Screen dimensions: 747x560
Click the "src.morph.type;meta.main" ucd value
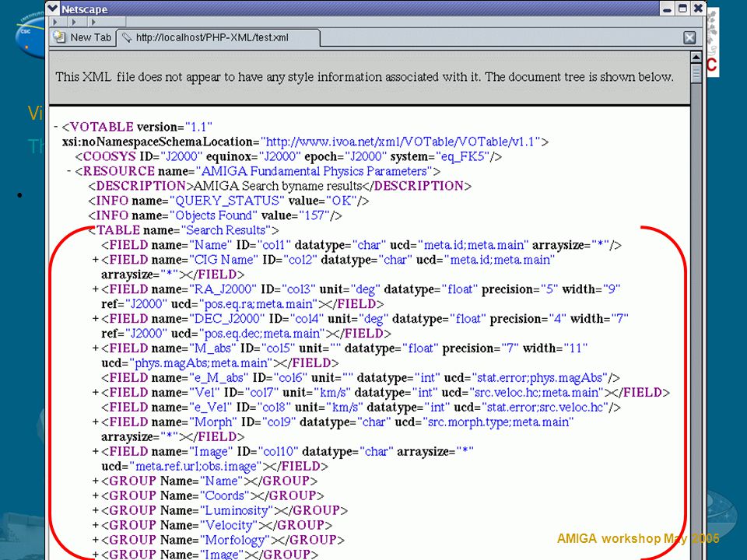[498, 422]
